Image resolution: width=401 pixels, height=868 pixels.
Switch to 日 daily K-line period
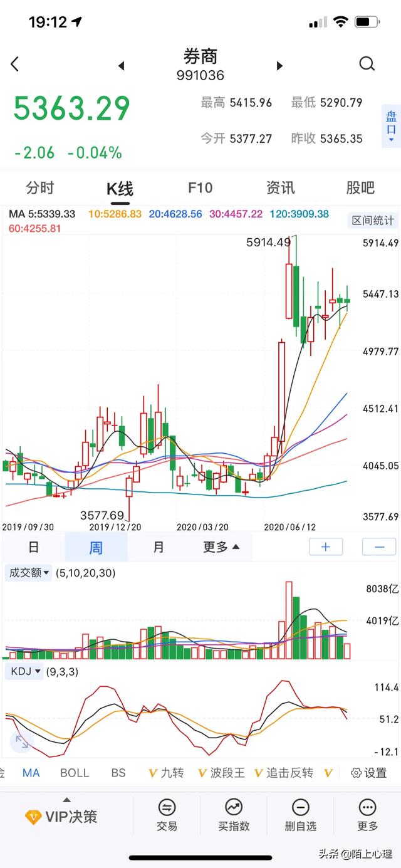[x=34, y=547]
